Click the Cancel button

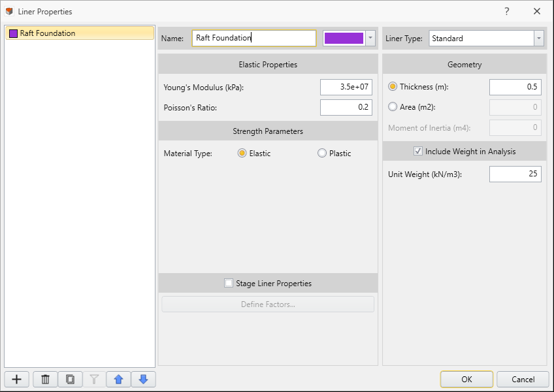point(523,380)
